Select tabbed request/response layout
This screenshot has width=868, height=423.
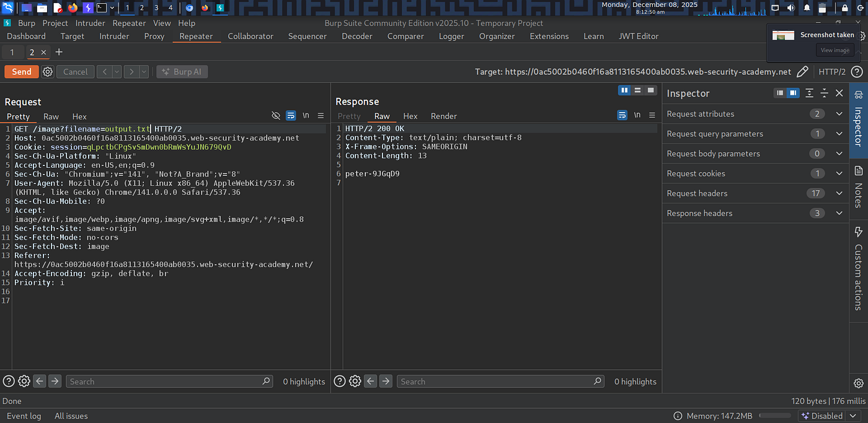pyautogui.click(x=650, y=90)
